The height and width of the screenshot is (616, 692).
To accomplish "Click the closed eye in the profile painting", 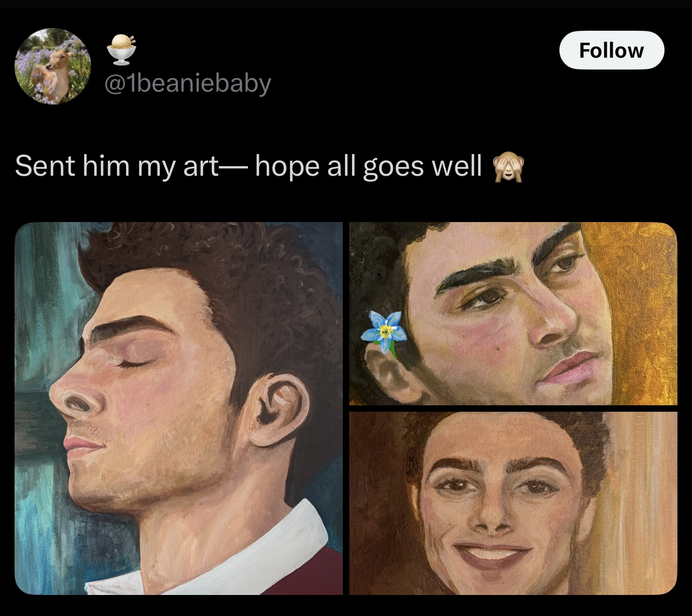I will click(x=134, y=364).
